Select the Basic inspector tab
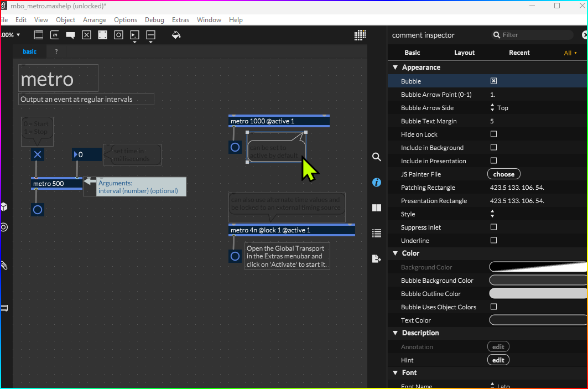The height and width of the screenshot is (389, 588). (412, 53)
